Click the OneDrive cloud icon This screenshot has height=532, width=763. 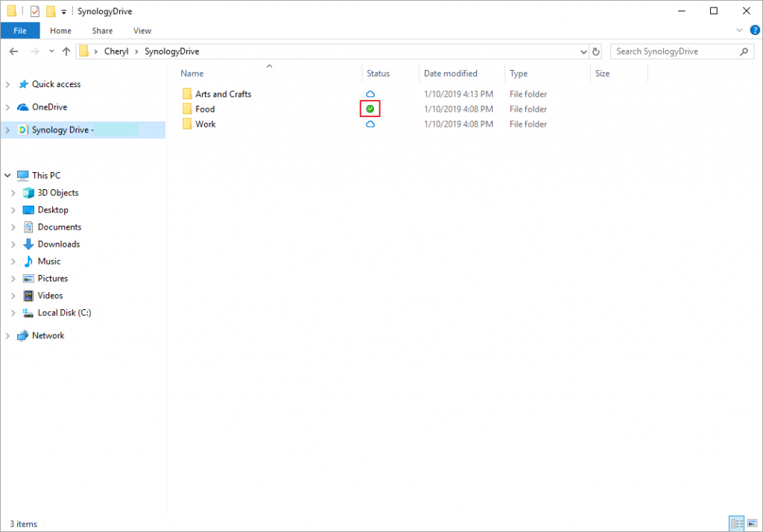point(23,107)
